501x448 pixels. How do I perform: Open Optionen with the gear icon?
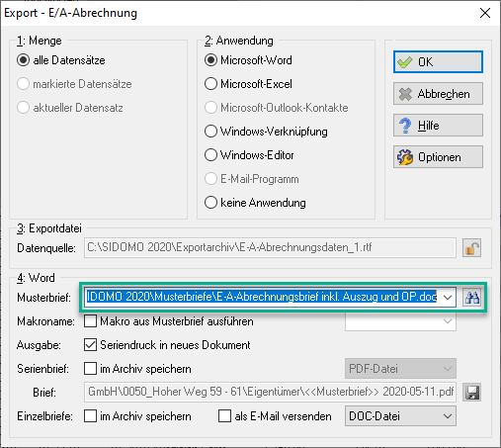[x=438, y=157]
